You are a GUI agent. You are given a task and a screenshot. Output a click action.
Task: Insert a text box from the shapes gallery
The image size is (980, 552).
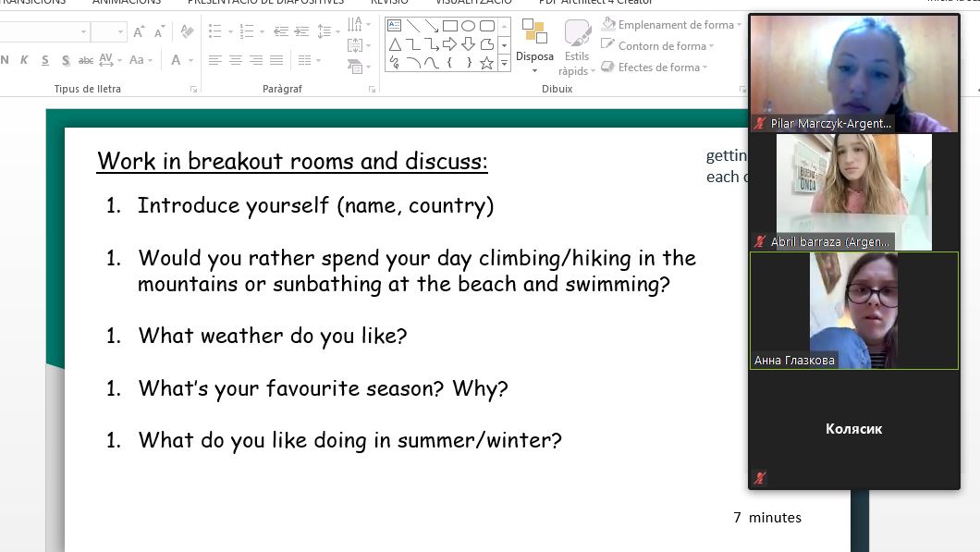coord(395,26)
